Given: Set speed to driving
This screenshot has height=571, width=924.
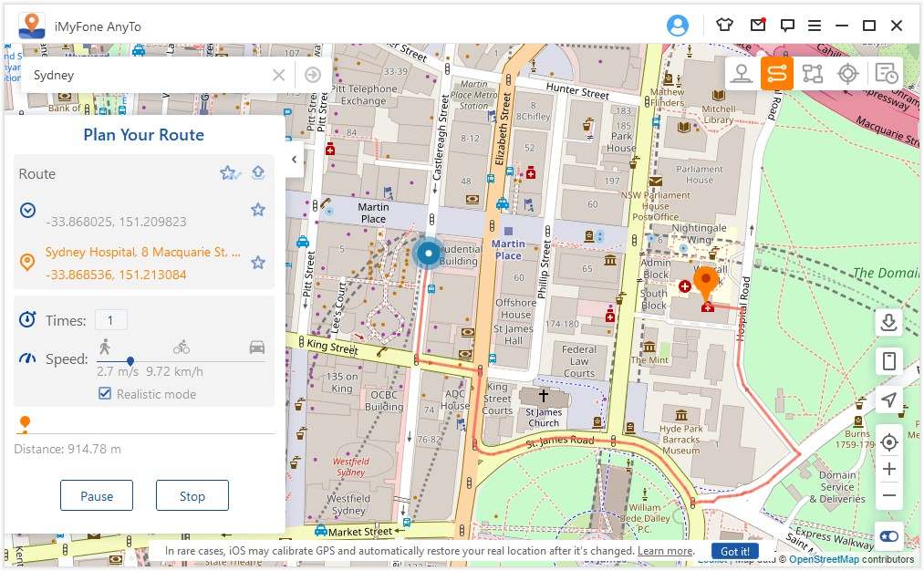Looking at the screenshot, I should [257, 348].
